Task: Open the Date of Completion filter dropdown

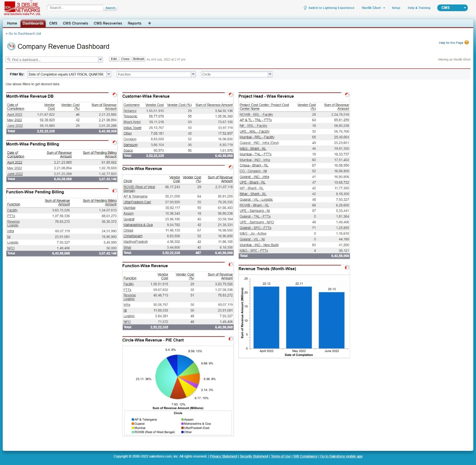Action: click(x=109, y=74)
